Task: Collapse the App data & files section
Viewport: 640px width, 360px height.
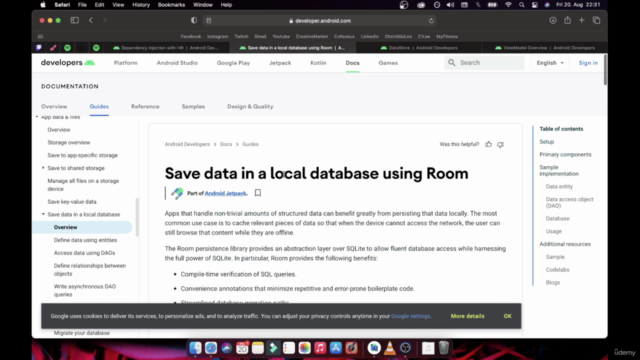Action: tap(37, 117)
